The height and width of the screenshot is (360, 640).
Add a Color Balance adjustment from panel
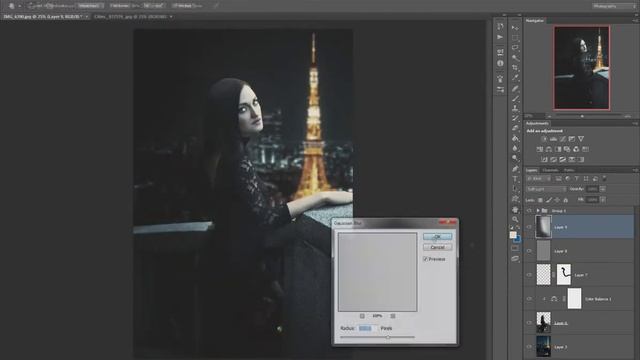point(549,149)
